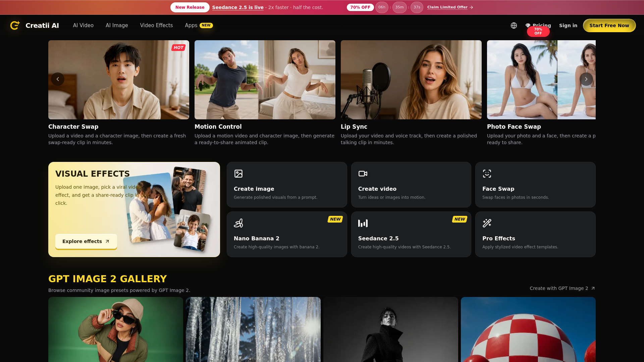Click the NEW badge on Seedance 2.5
This screenshot has width=644, height=362.
click(460, 219)
